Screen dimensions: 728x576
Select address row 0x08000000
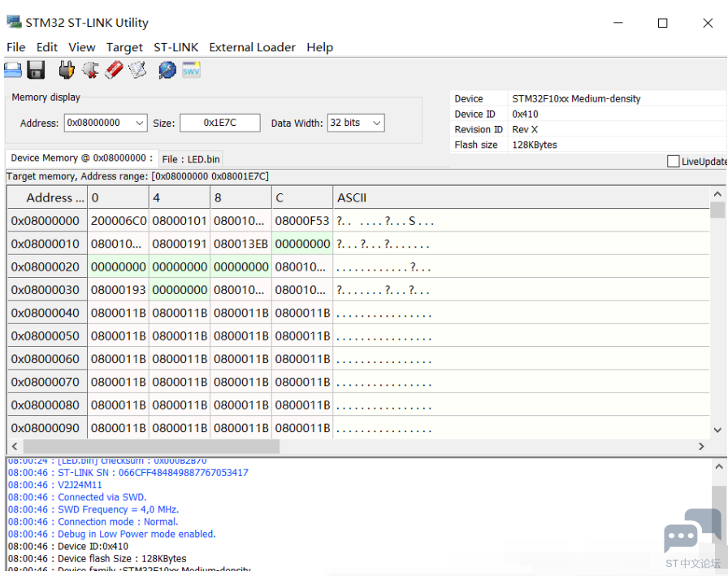click(x=45, y=221)
